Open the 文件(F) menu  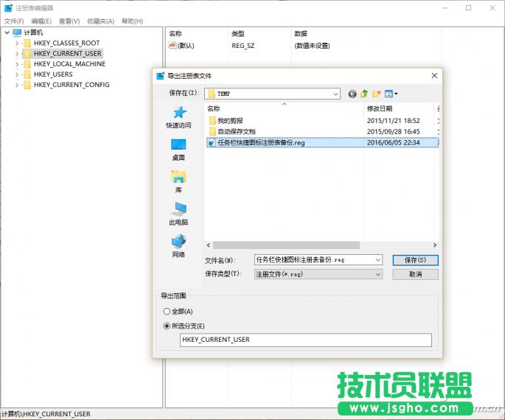[14, 21]
